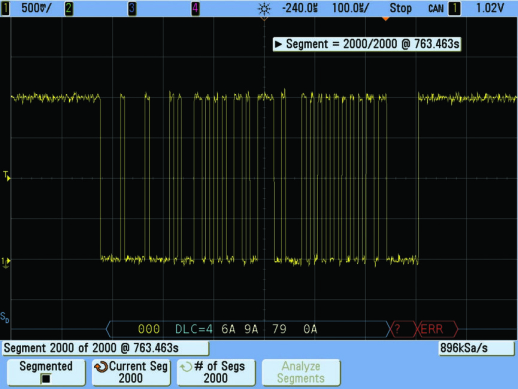This screenshot has height=389, width=518.
Task: Open the Current Seg 2000 selector
Action: (x=131, y=372)
